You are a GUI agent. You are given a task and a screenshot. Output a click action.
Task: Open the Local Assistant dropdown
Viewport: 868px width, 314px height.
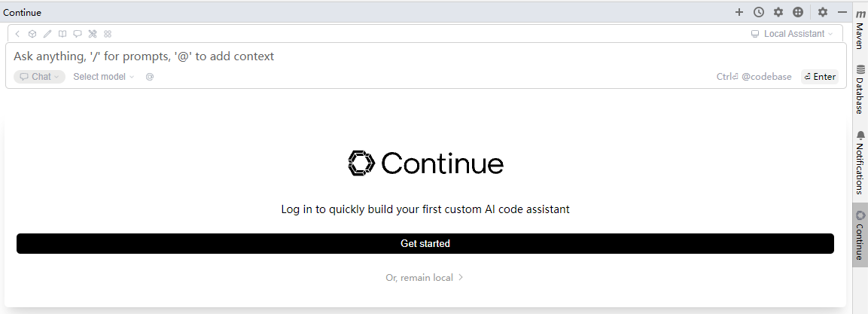(x=793, y=34)
